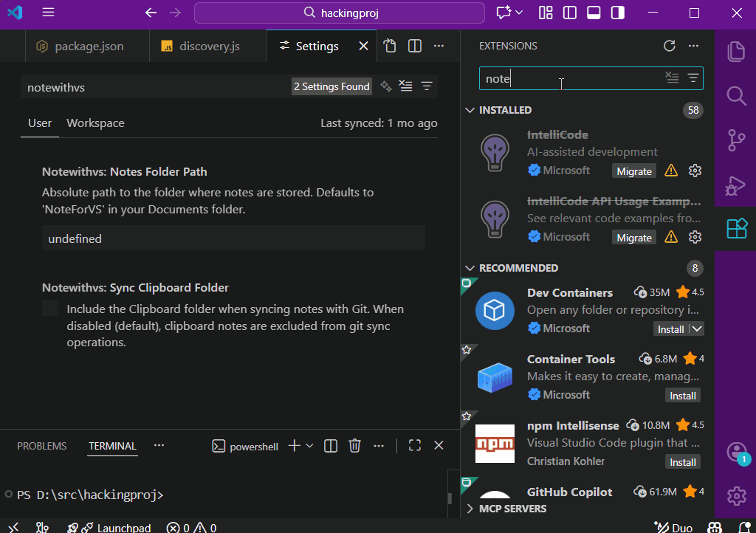Switch to the discovery.js tab
Viewport: 756px width, 533px height.
[x=207, y=47]
